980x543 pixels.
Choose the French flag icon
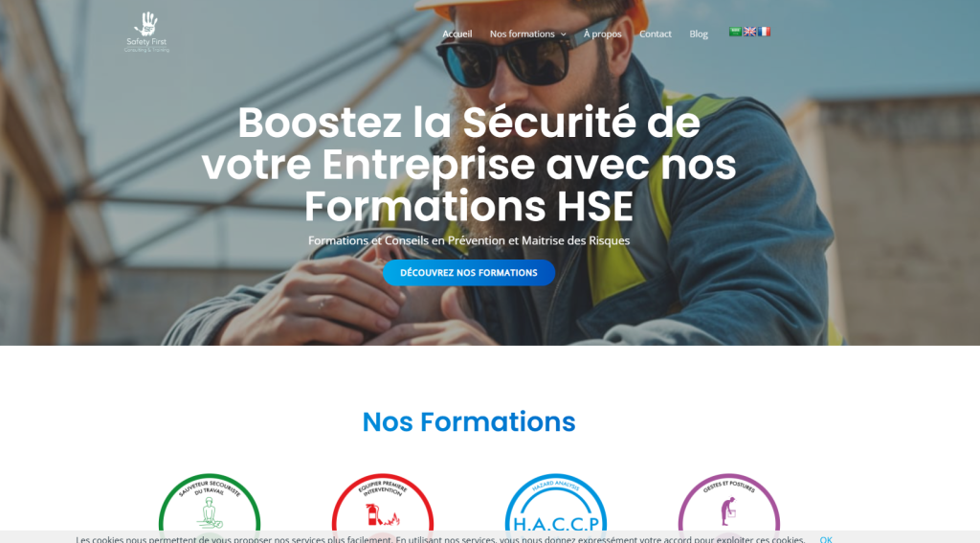click(x=764, y=32)
